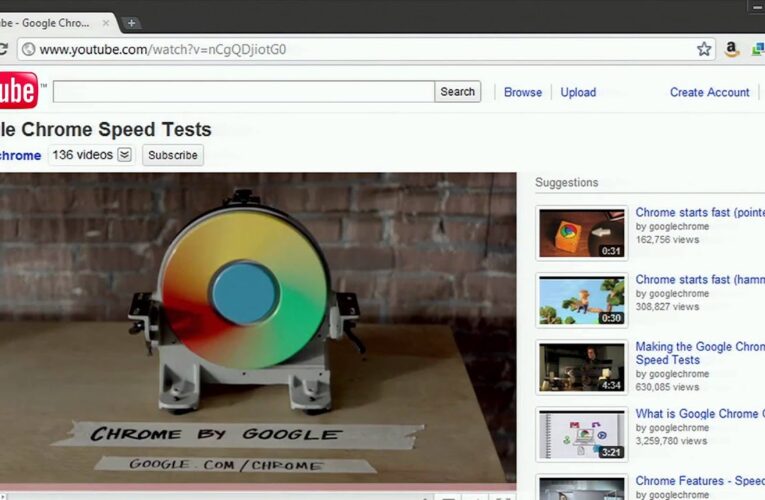This screenshot has height=500, width=765.
Task: Click the globe site info icon
Action: tap(29, 49)
